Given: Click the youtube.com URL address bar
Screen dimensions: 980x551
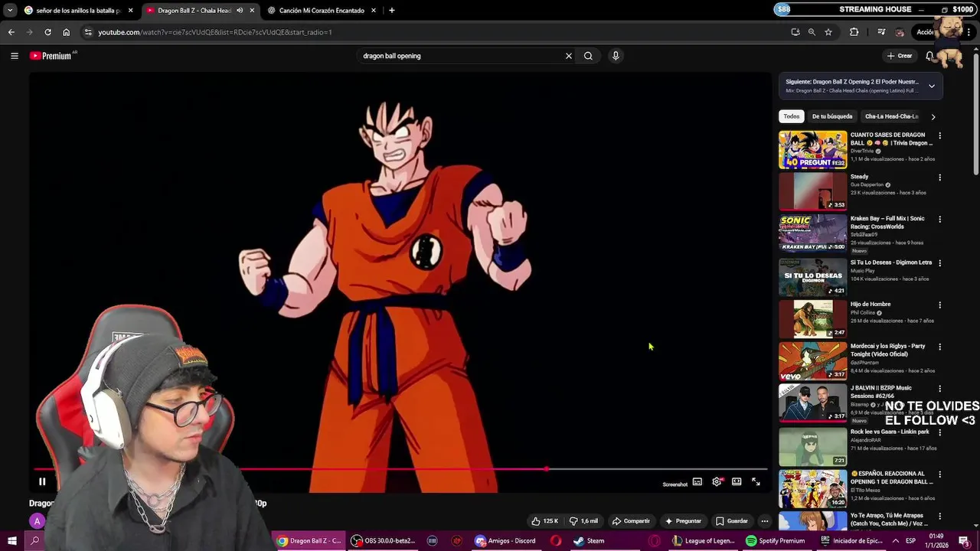Looking at the screenshot, I should point(215,32).
